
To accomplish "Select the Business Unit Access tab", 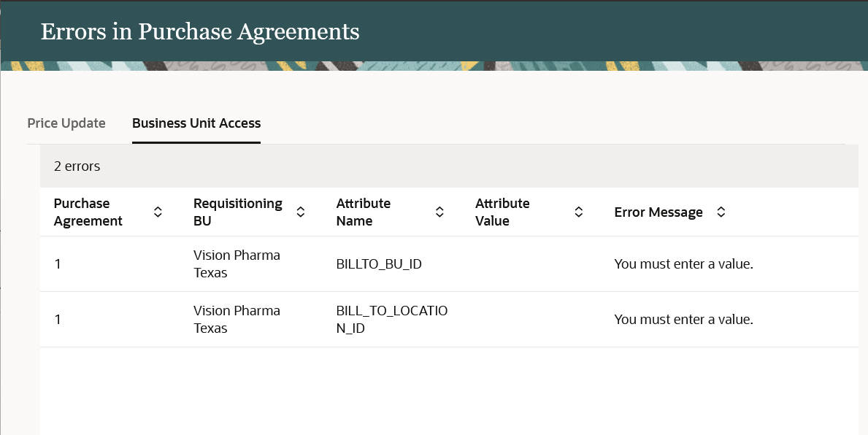I will pyautogui.click(x=196, y=123).
